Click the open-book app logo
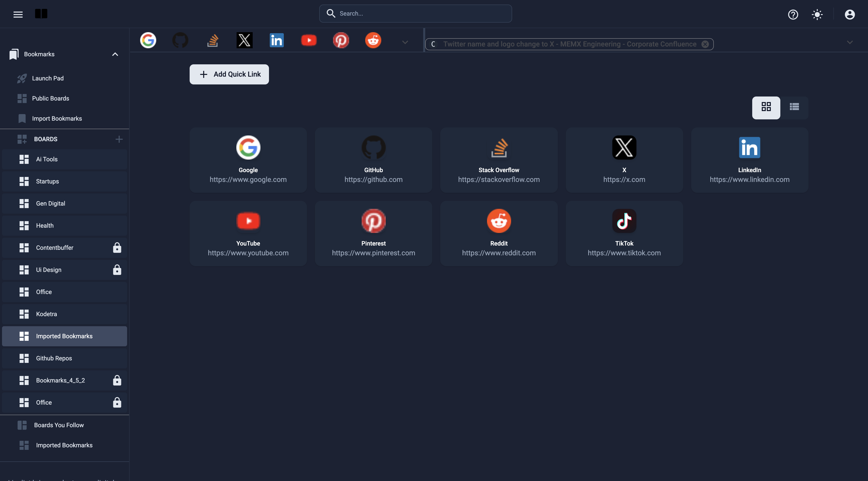Viewport: 868px width, 481px height. click(x=41, y=14)
